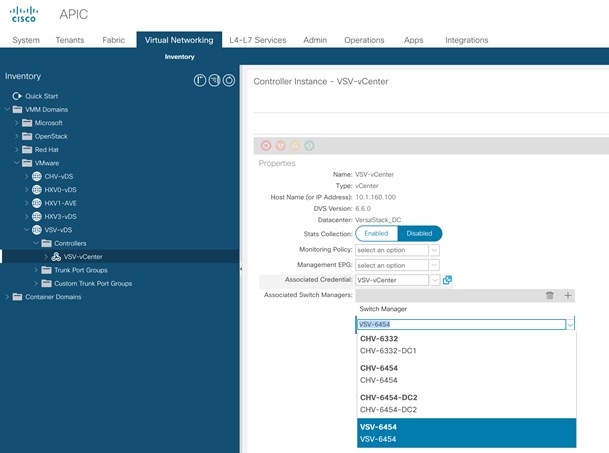This screenshot has height=453, width=609.
Task: Set Stats Collection to Enabled
Action: tap(376, 233)
